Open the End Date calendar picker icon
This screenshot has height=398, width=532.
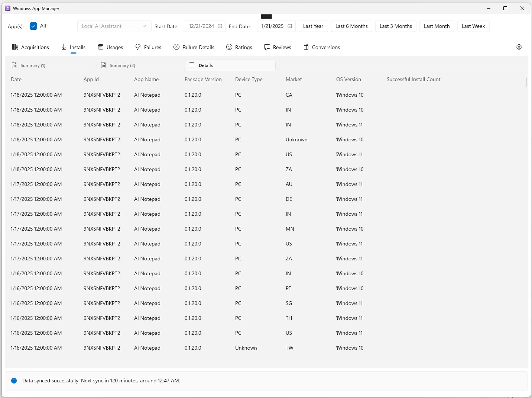290,26
